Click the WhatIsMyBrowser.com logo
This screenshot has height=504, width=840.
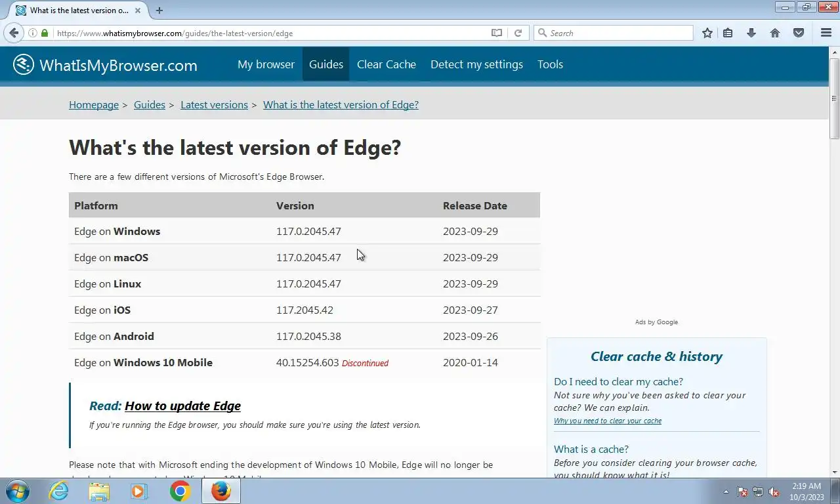coord(105,64)
